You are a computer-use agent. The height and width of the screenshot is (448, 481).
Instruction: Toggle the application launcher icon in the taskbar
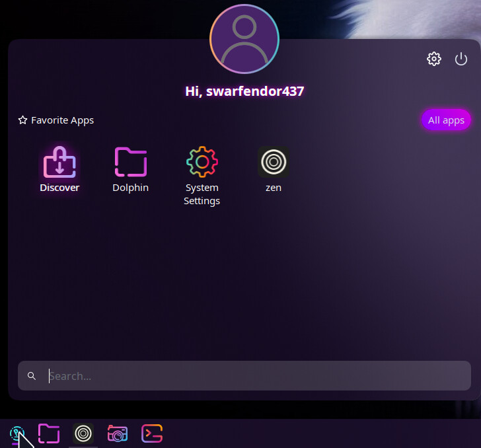(17, 433)
